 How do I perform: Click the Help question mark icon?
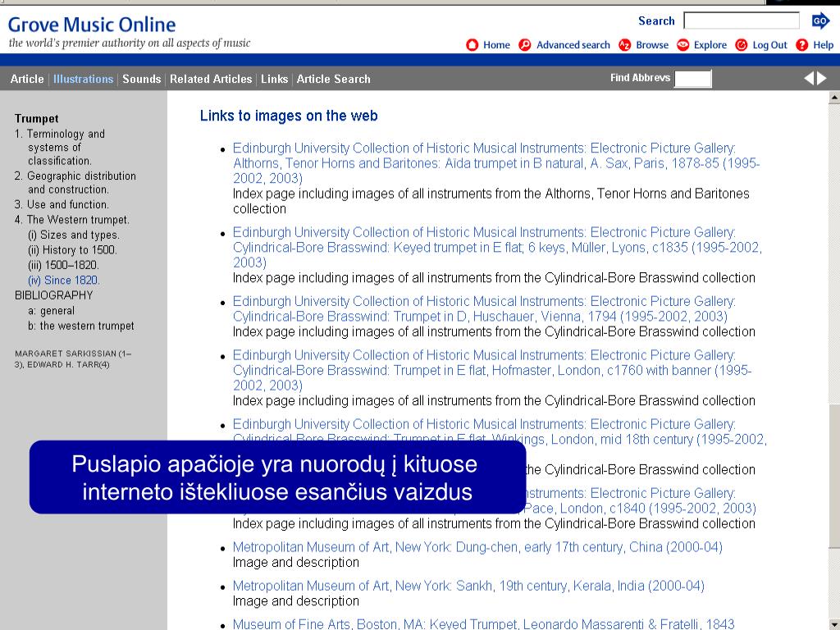click(x=801, y=45)
